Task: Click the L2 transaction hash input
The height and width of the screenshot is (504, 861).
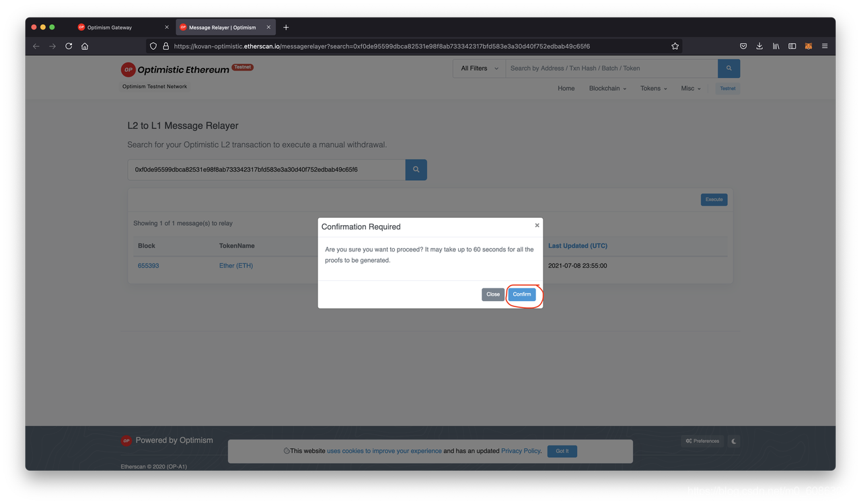Action: coord(266,169)
